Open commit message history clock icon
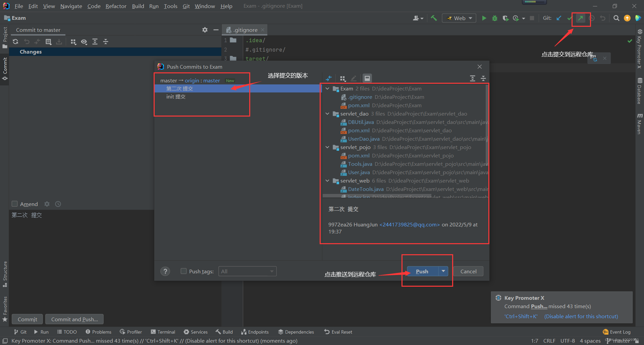Image resolution: width=644 pixels, height=345 pixels. tap(58, 204)
